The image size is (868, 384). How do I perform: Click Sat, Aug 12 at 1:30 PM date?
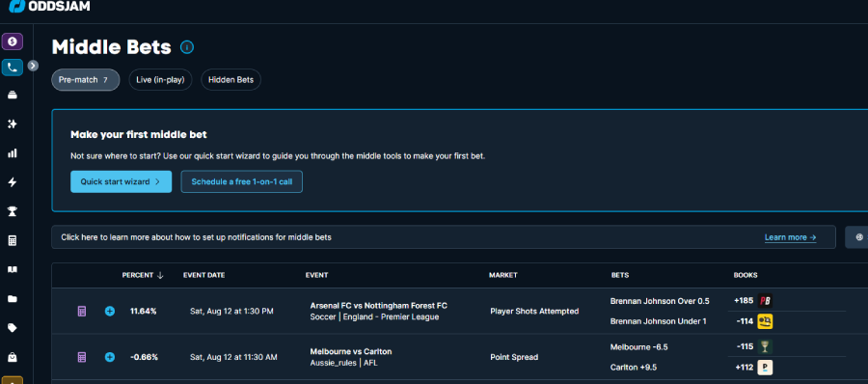pyautogui.click(x=231, y=312)
